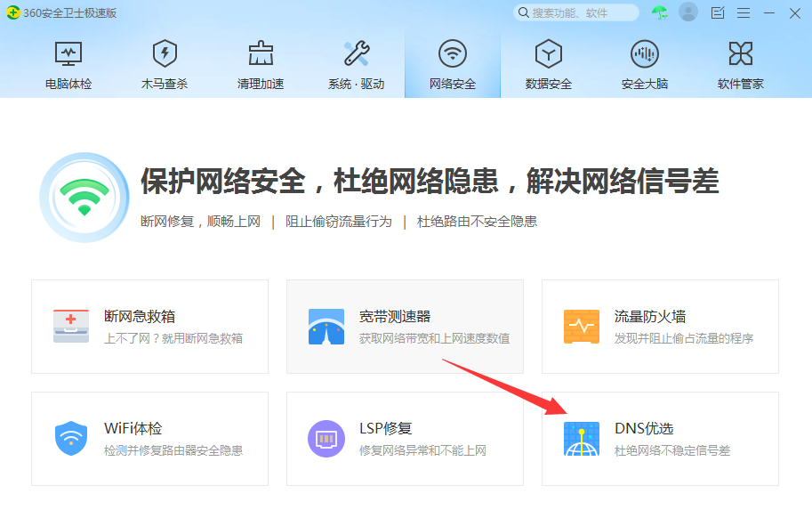
Task: Click the 断网急救箱 first-aid kit icon
Action: pos(71,327)
